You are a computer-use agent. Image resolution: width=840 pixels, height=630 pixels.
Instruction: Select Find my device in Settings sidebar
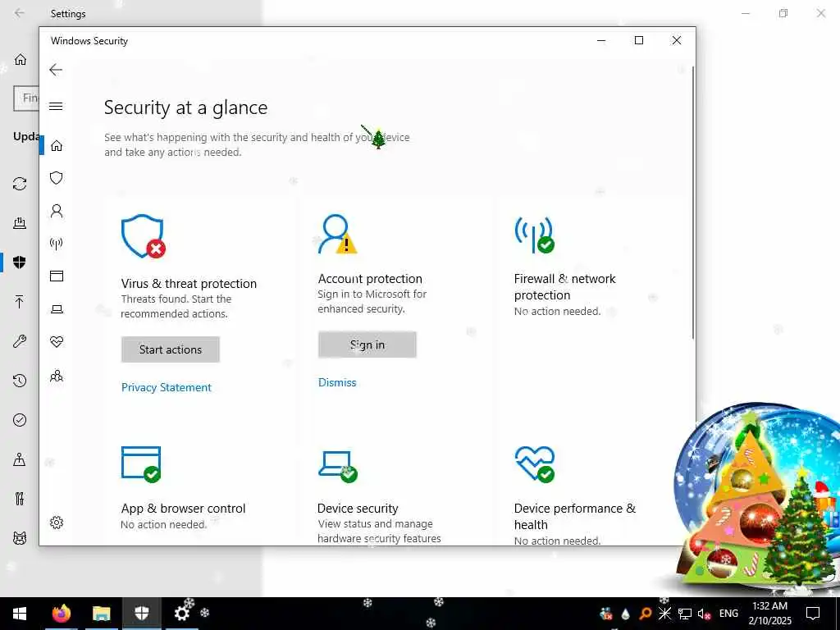(x=20, y=459)
